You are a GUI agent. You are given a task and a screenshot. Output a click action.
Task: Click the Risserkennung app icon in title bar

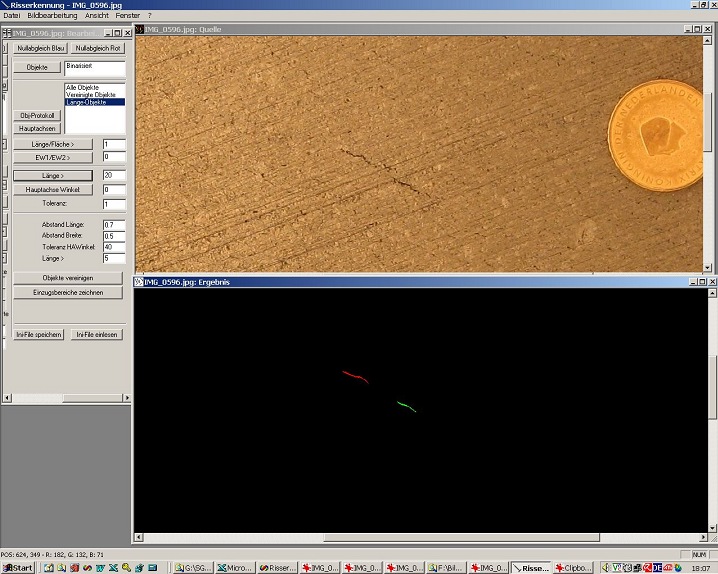5,5
